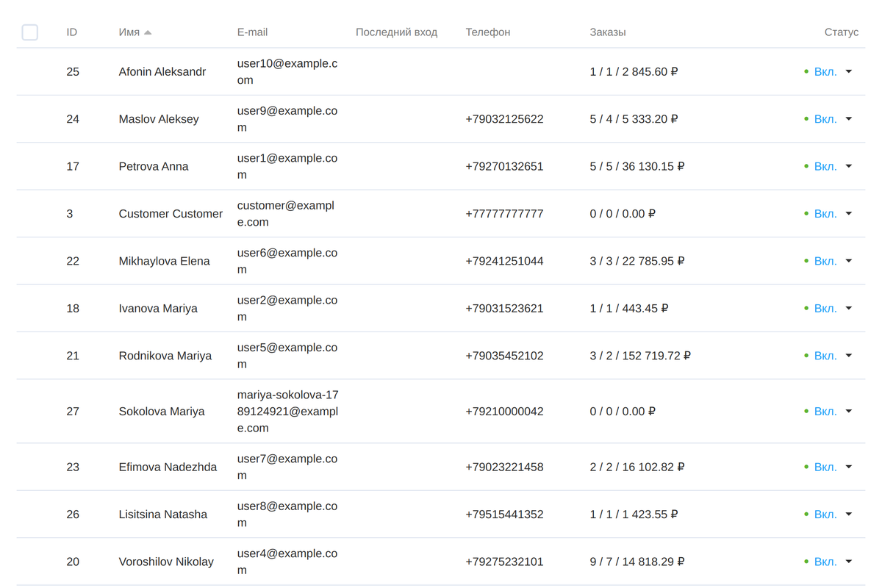The height and width of the screenshot is (588, 882).
Task: Open the profile of Maslov Aleksey
Action: coord(159,119)
